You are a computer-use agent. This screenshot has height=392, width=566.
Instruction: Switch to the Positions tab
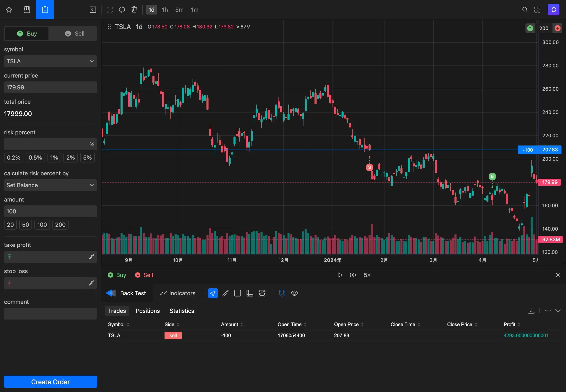148,311
